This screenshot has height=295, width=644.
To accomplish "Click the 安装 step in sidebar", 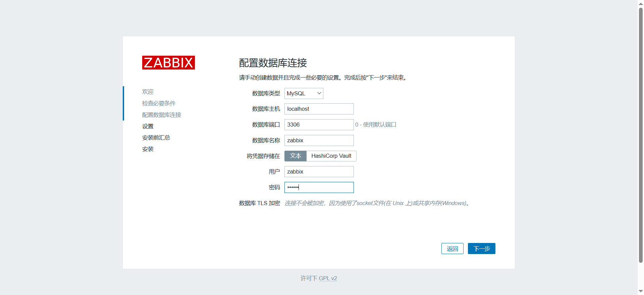I will [x=148, y=149].
